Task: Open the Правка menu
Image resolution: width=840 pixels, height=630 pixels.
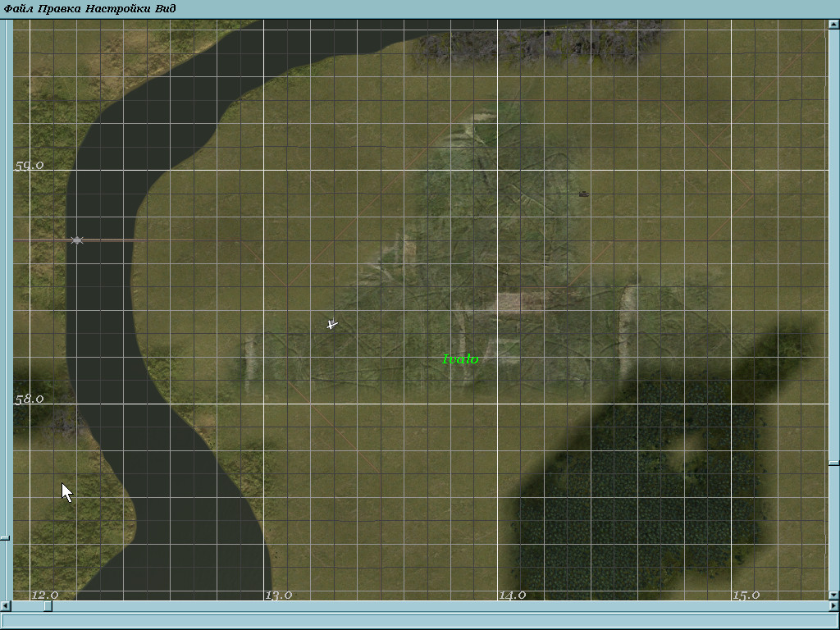Action: click(59, 8)
